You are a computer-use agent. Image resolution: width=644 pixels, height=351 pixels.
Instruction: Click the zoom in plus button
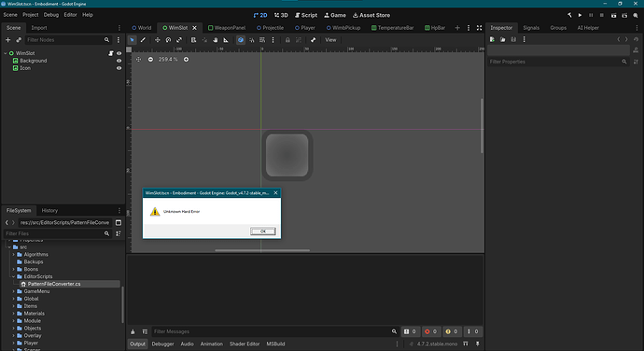click(x=186, y=59)
